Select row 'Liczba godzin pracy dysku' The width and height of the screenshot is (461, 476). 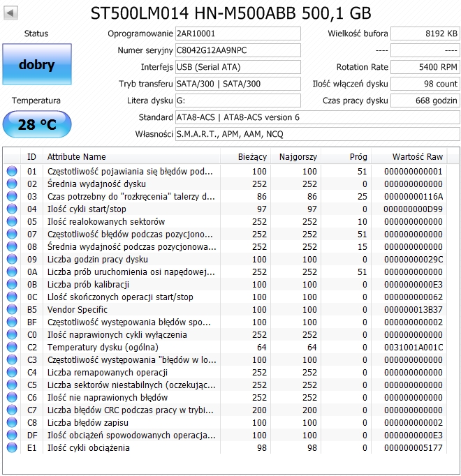225,259
